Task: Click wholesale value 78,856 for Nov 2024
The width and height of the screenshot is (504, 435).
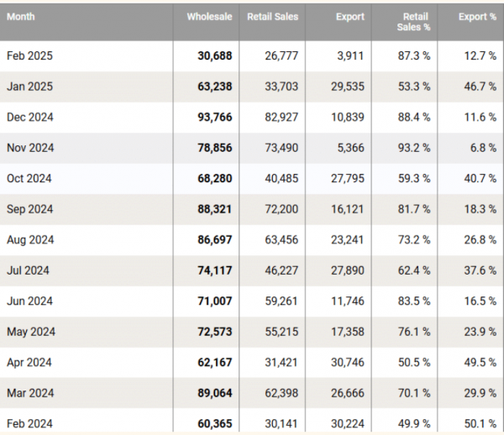Action: point(214,148)
